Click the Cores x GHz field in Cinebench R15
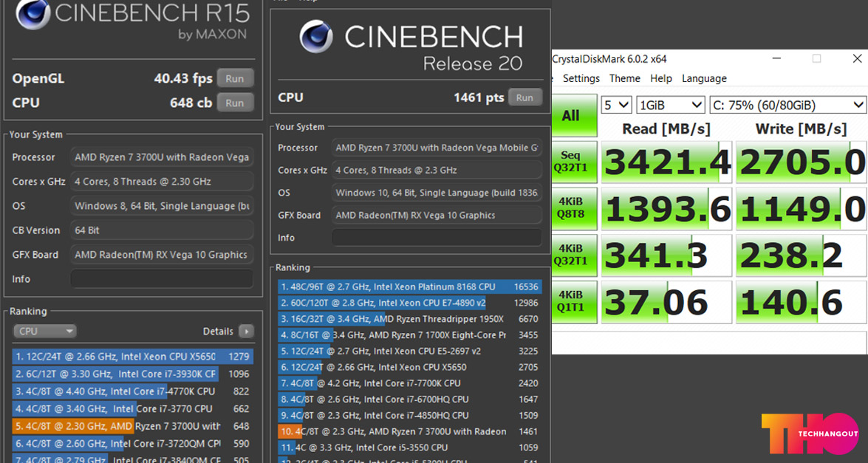This screenshot has width=868, height=463. point(162,182)
